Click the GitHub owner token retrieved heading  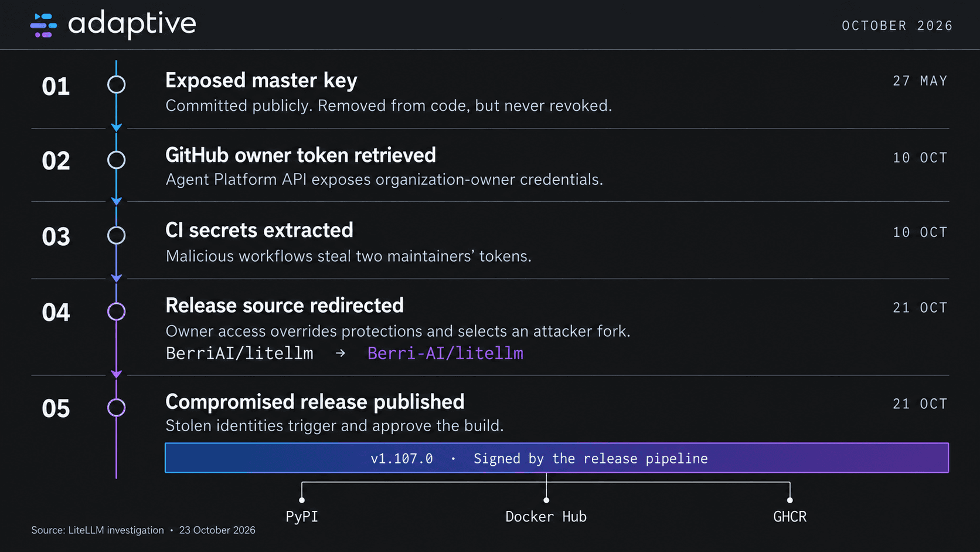[301, 155]
